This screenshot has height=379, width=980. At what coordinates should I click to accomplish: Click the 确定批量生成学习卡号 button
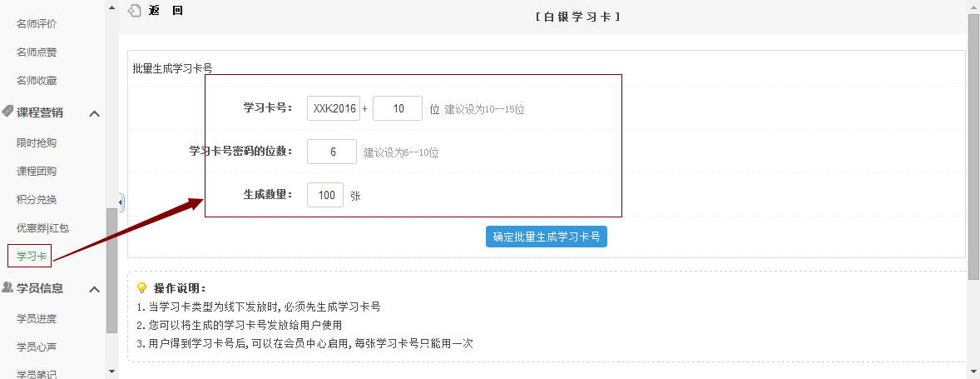pos(547,237)
